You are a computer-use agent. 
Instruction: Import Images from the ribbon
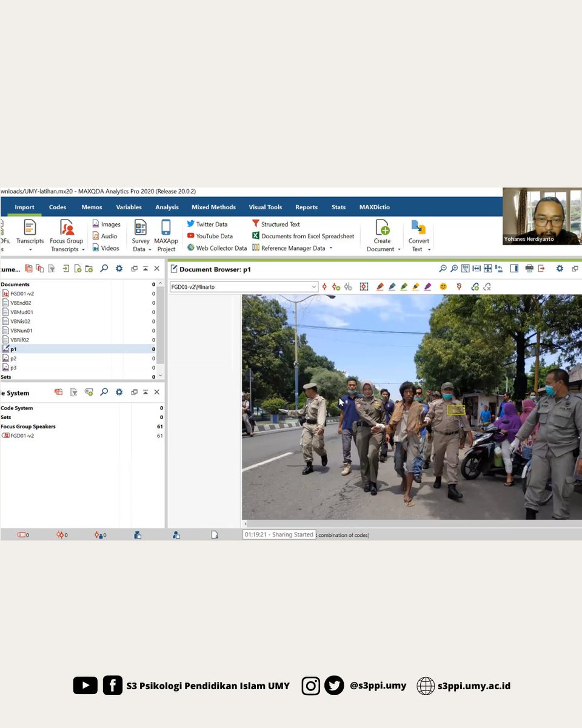[x=106, y=224]
